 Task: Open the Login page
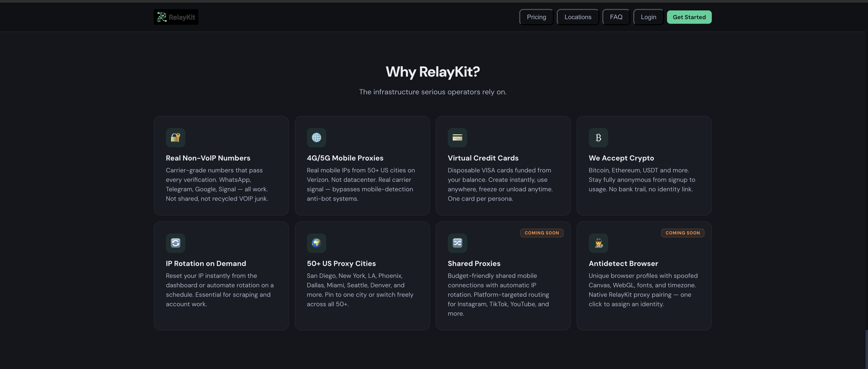click(x=648, y=16)
